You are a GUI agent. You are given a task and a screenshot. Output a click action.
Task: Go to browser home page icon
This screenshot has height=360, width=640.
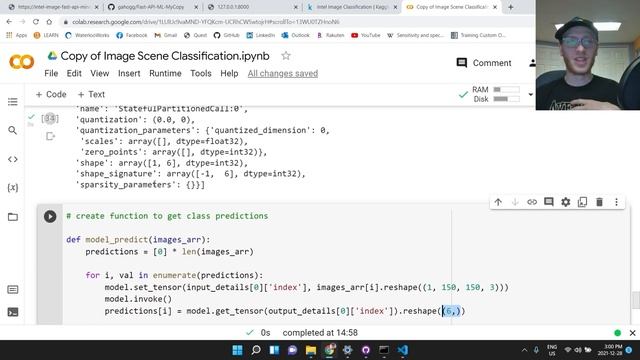(49, 22)
